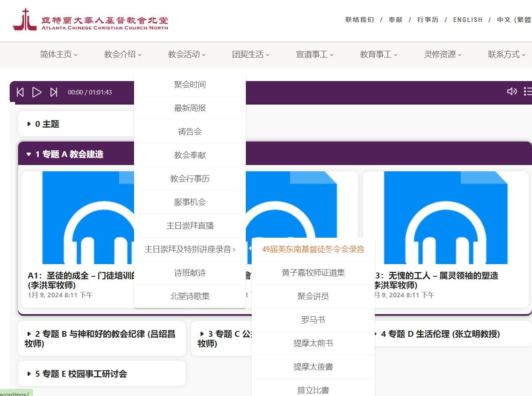Open the 联络我们 header link
This screenshot has height=396, width=532.
tap(359, 20)
